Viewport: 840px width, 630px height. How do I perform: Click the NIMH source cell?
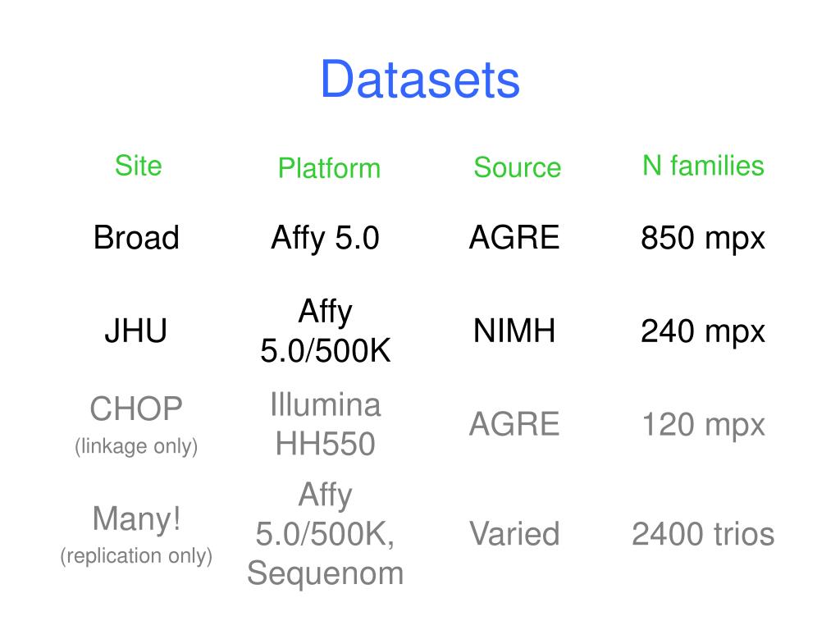click(514, 331)
